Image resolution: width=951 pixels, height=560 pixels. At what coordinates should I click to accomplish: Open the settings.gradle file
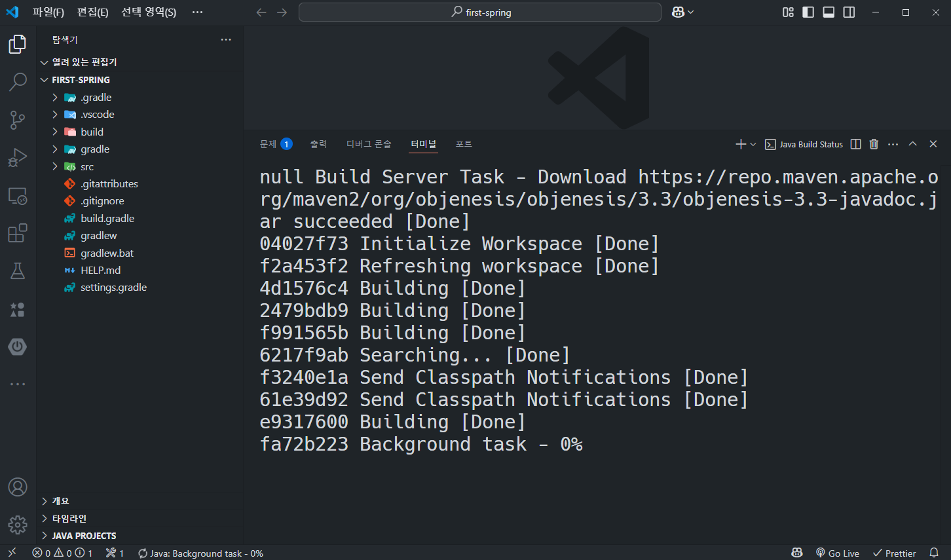pyautogui.click(x=140, y=288)
